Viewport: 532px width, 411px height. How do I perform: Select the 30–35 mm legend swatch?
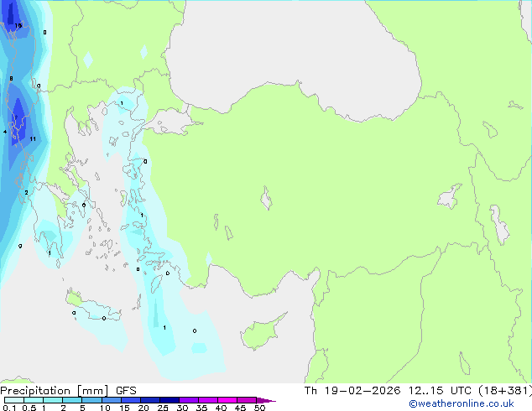pyautogui.click(x=188, y=400)
